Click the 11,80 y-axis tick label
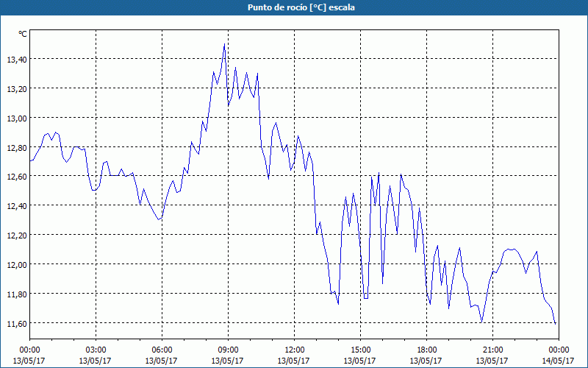The width and height of the screenshot is (588, 368). 17,294
